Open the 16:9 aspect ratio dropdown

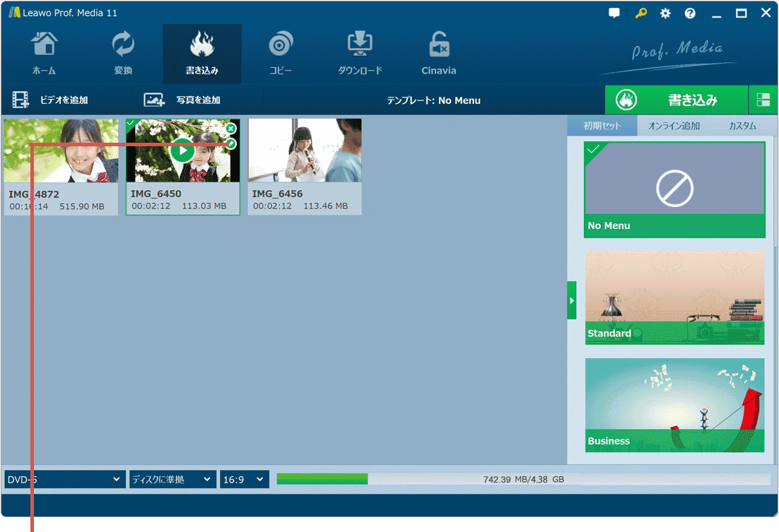click(x=244, y=480)
